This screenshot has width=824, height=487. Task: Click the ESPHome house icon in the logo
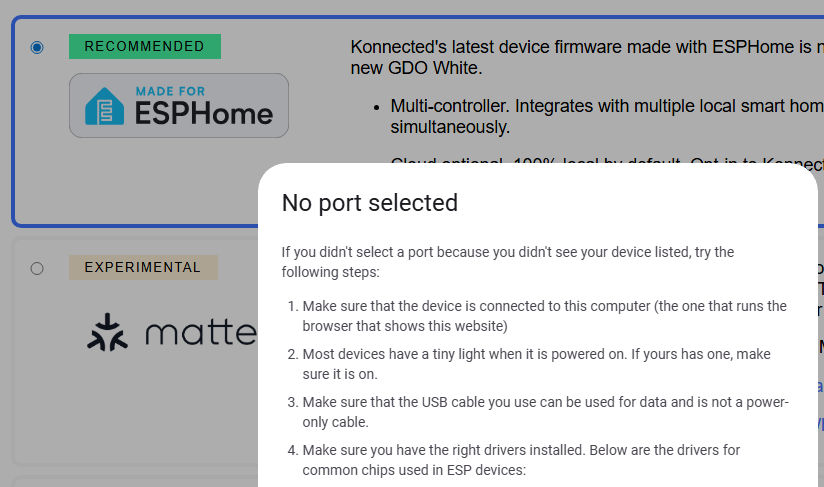point(103,106)
